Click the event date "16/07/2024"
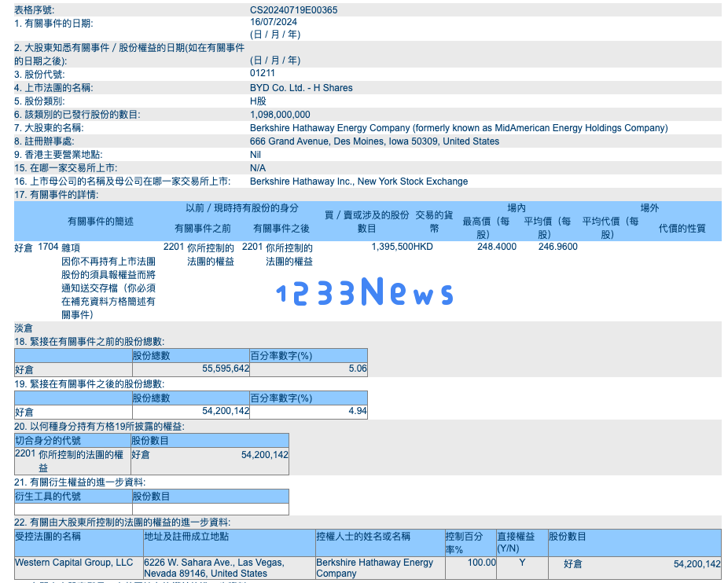This screenshot has height=583, width=728. click(274, 22)
